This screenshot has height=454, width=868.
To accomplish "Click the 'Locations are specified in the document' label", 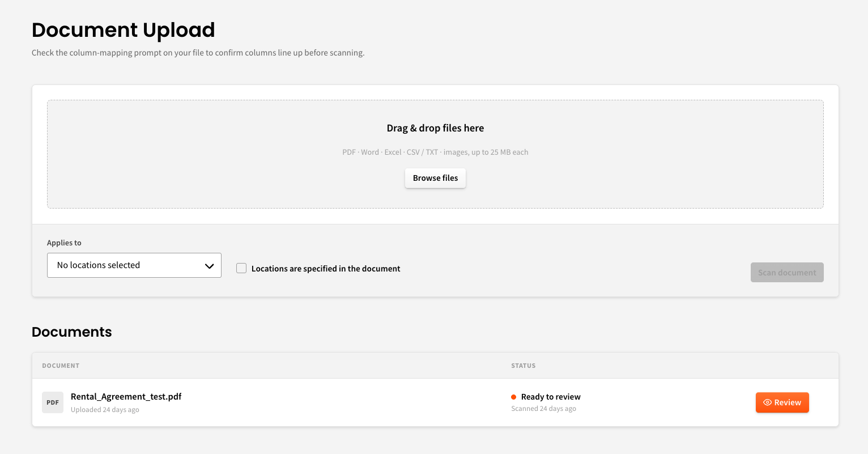I will pos(326,269).
